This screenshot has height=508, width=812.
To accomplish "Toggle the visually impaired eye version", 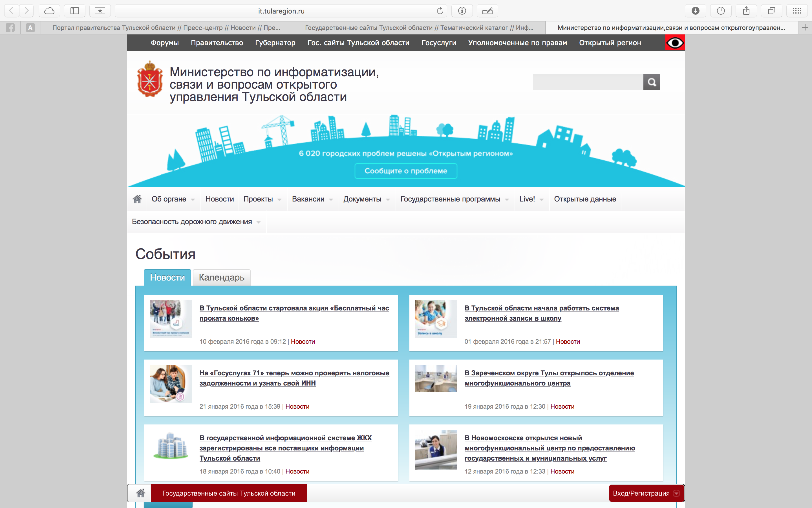I will tap(675, 43).
